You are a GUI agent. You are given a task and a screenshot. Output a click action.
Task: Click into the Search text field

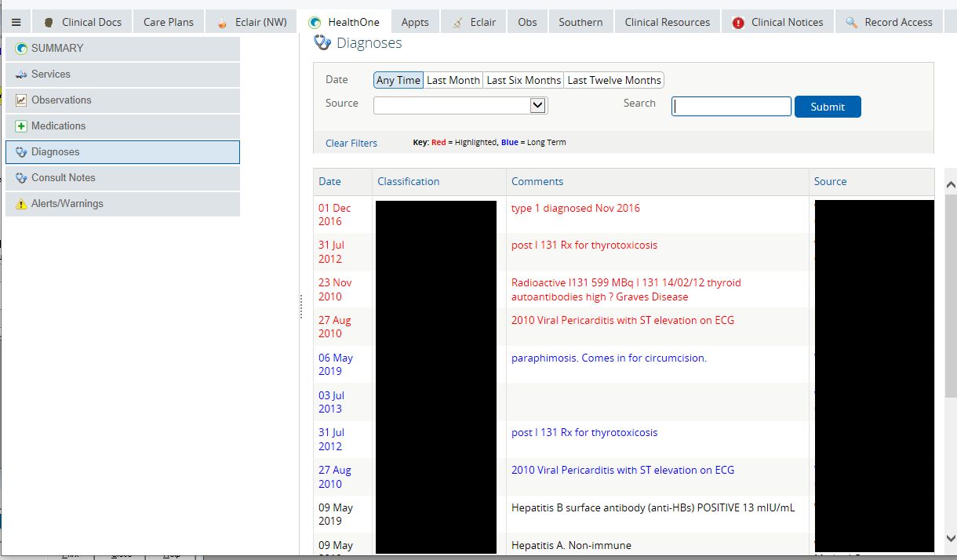pos(731,107)
